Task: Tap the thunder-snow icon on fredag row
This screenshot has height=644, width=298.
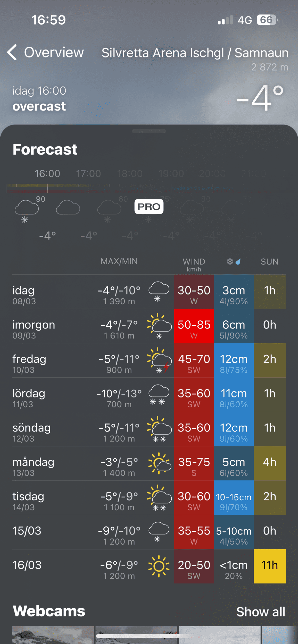Action: [x=159, y=360]
